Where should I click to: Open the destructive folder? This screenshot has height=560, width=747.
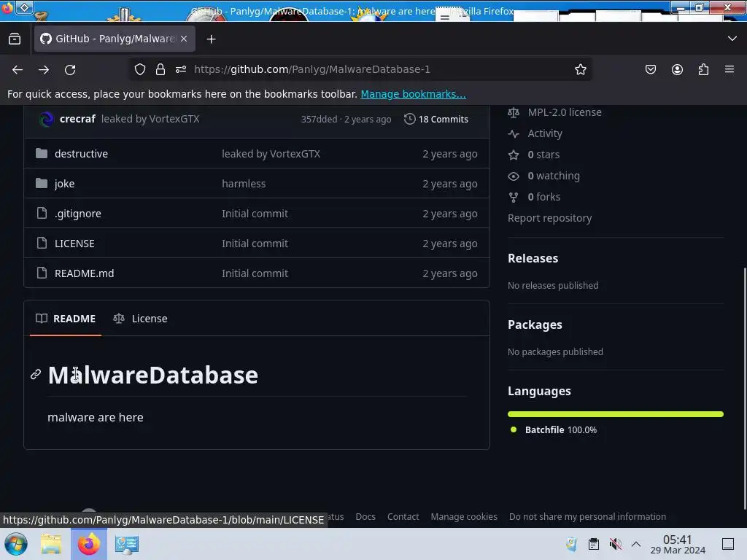tap(81, 154)
